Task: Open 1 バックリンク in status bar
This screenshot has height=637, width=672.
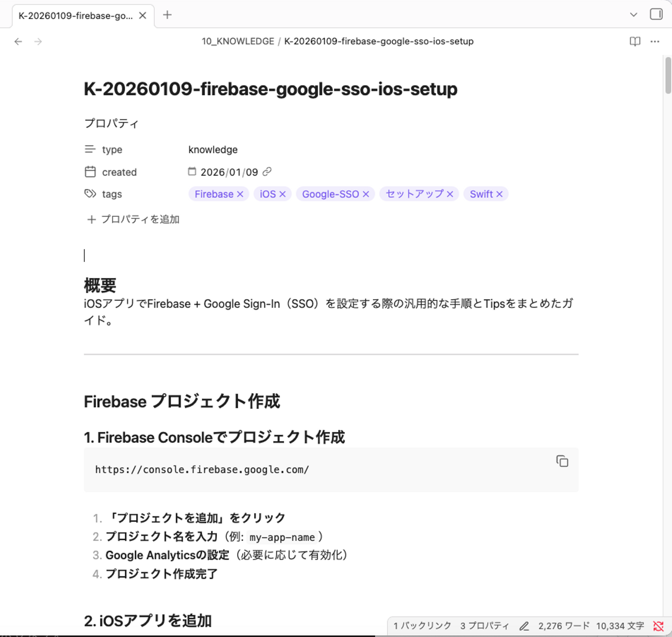Action: tap(422, 626)
